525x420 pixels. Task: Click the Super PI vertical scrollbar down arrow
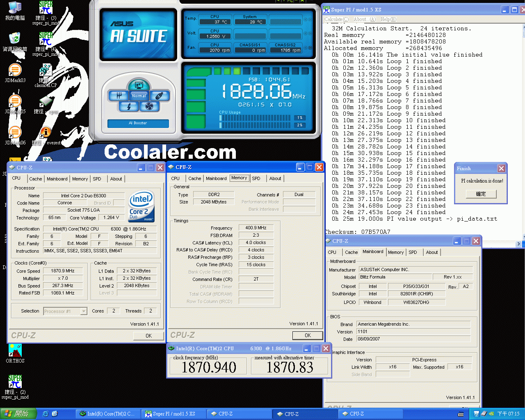[x=525, y=236]
